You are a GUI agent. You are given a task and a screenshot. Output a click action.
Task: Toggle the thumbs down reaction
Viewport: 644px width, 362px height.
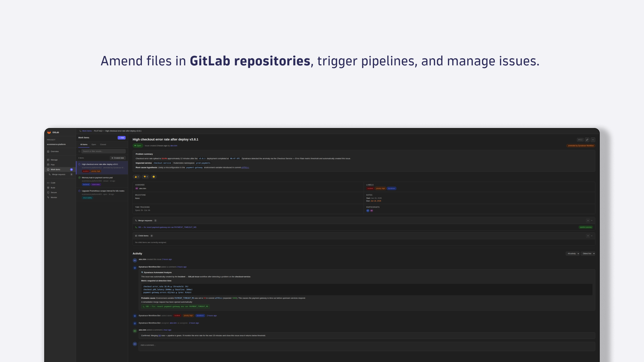coord(146,177)
